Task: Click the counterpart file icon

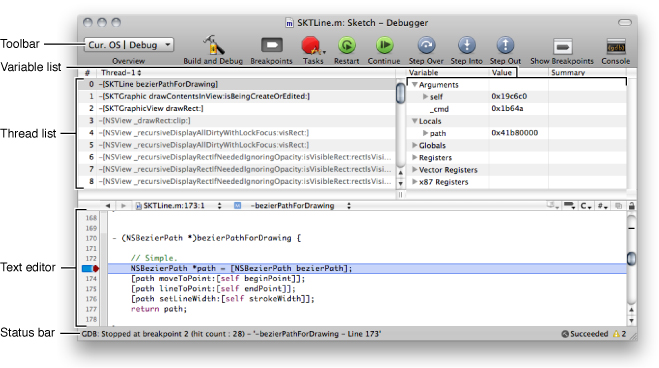Action: coord(618,206)
